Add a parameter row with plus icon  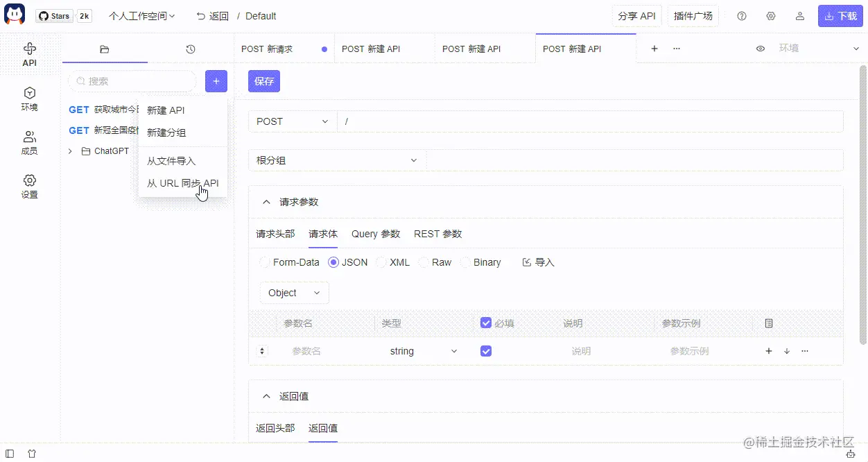pyautogui.click(x=768, y=351)
